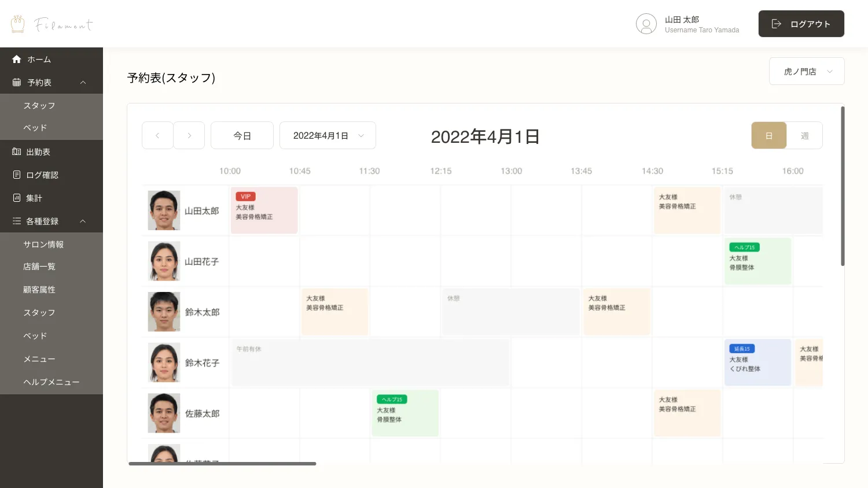Open サロン情報 in the sidebar

coord(43,245)
